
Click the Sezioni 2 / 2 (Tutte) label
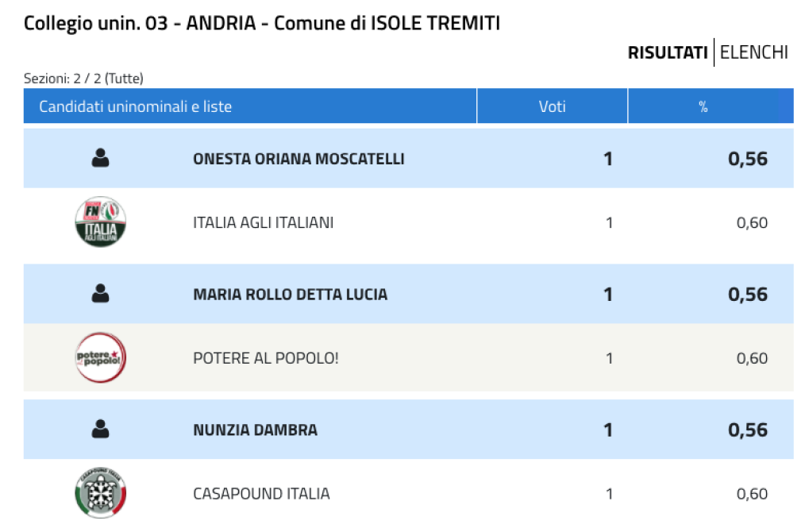click(83, 79)
